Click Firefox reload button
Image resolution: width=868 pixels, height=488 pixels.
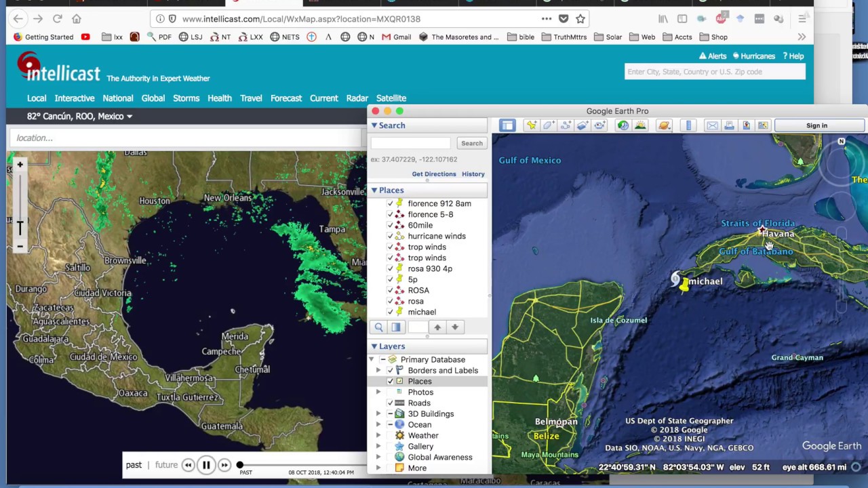[58, 19]
